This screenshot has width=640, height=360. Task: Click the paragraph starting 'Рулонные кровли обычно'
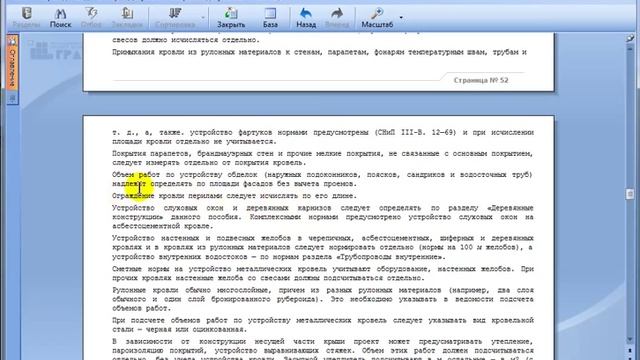(x=323, y=299)
